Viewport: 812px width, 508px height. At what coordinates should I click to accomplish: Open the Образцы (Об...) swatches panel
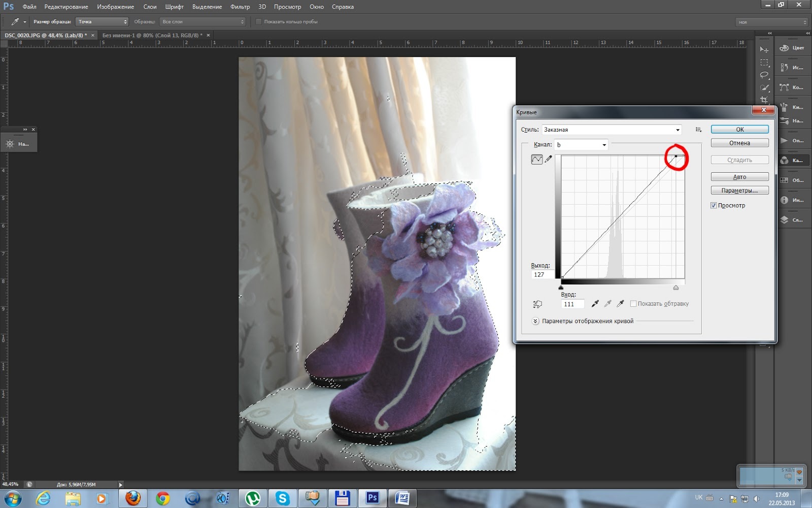click(792, 180)
